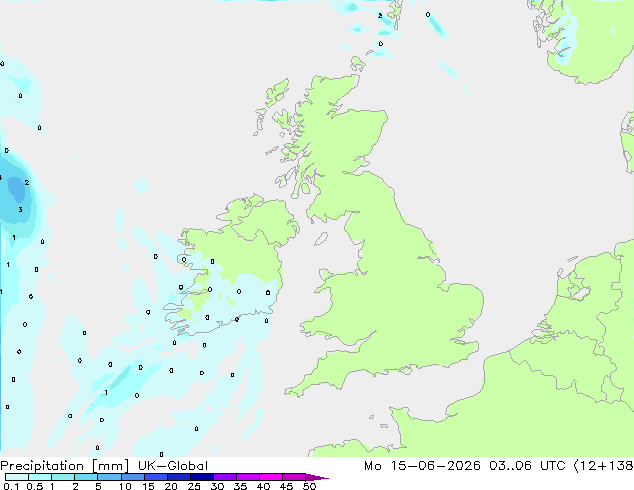Click the '3' precipitation value on the map

pyautogui.click(x=20, y=209)
